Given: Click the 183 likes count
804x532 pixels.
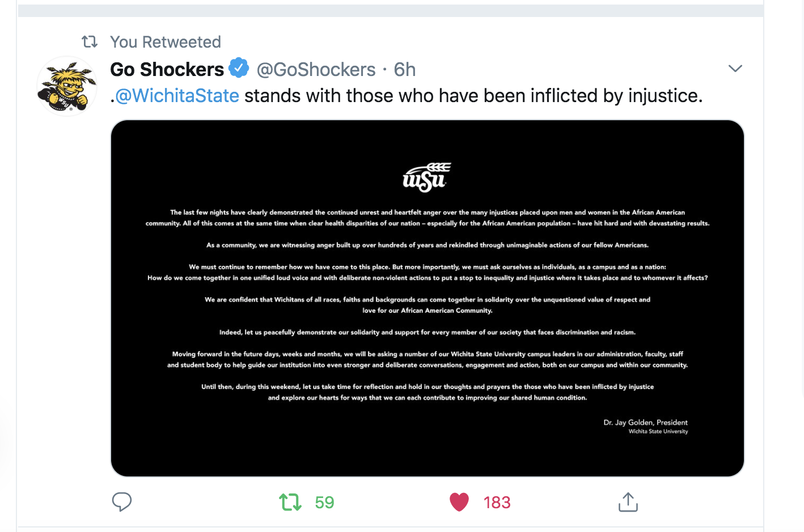Looking at the screenshot, I should click(x=497, y=503).
